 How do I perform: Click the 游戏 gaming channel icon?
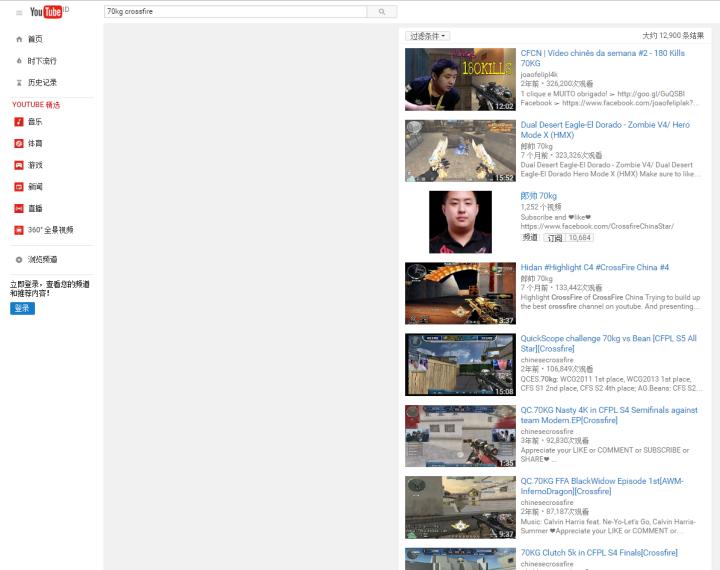click(19, 165)
